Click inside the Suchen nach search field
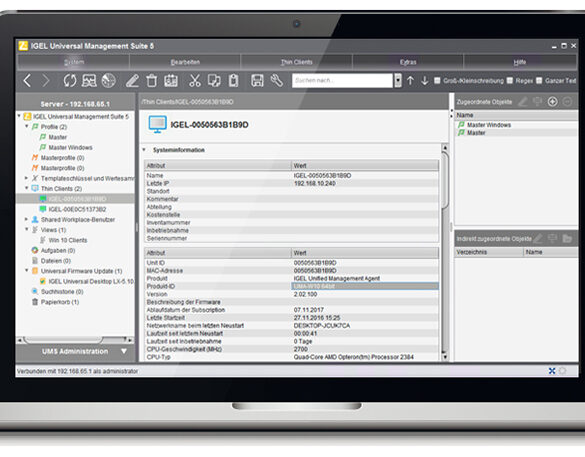Screen dimensions: 585x457 [x=342, y=81]
